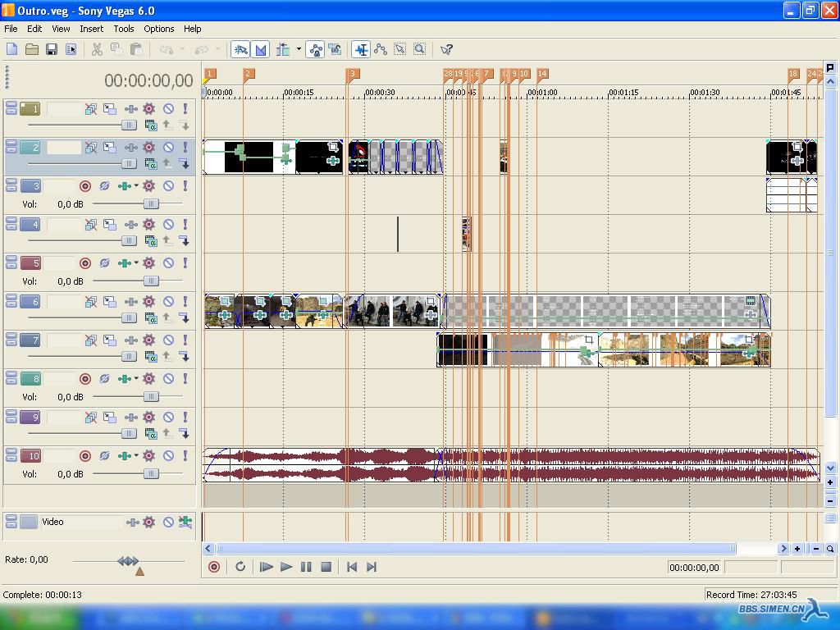This screenshot has width=840, height=630.
Task: Mute video track 2
Action: [x=168, y=148]
